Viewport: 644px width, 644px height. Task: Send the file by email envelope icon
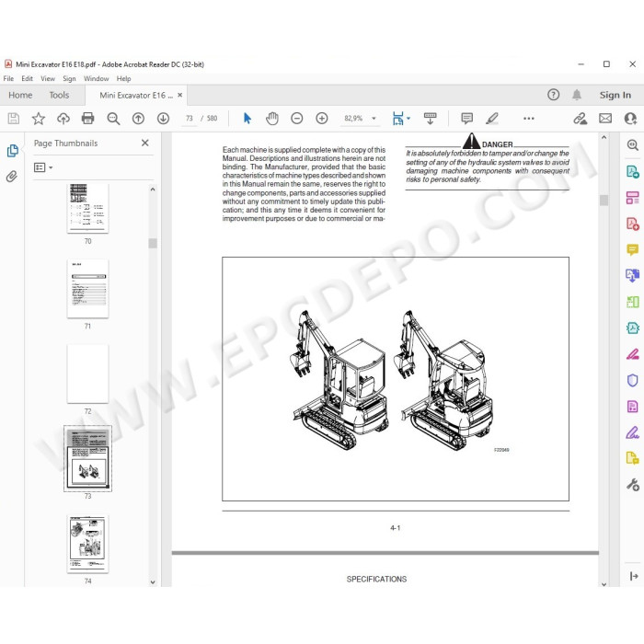605,119
